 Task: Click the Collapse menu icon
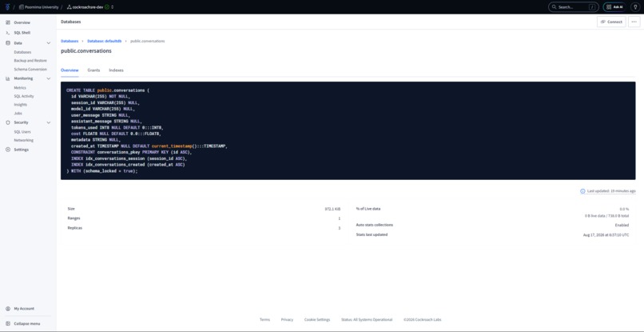tap(8, 323)
